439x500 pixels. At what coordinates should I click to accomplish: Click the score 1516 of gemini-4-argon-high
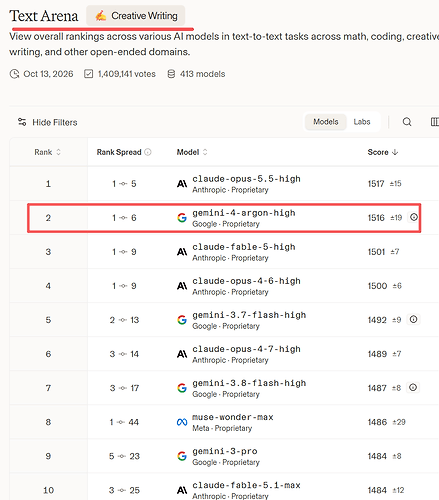tap(376, 218)
